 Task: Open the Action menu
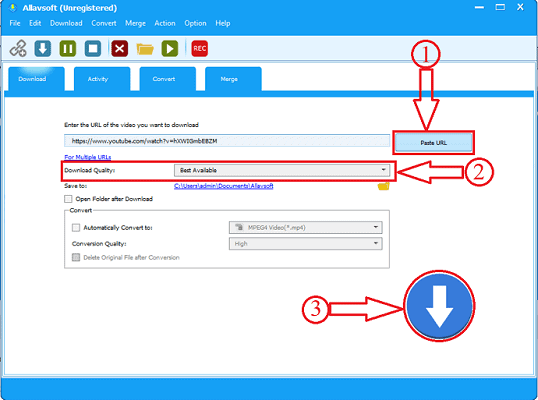tap(165, 23)
